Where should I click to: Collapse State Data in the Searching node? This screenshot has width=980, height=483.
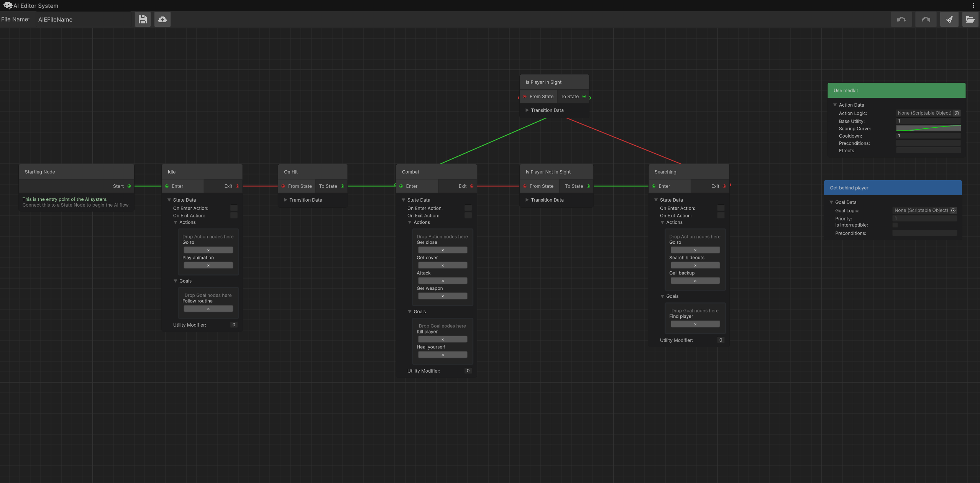[656, 200]
